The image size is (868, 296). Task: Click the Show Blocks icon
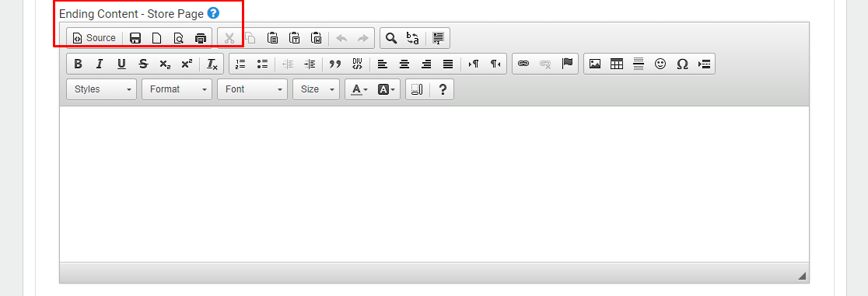click(418, 89)
